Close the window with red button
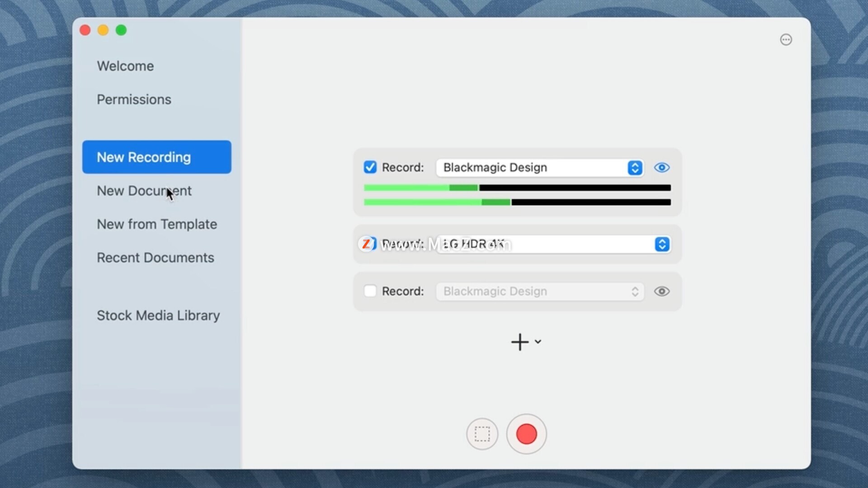Viewport: 868px width, 488px height. point(85,30)
